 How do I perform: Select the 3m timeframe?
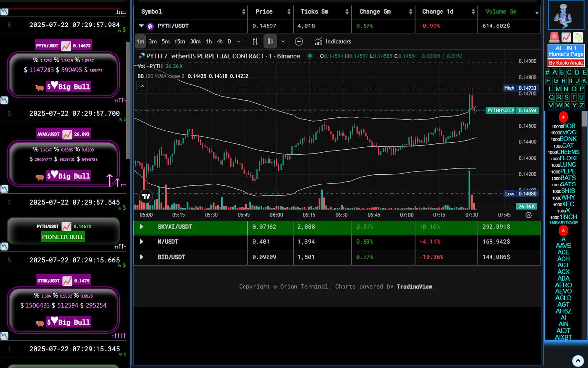153,42
